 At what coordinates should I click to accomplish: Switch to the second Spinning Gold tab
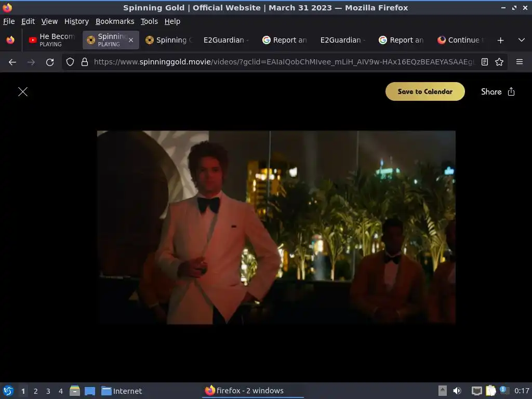click(169, 40)
